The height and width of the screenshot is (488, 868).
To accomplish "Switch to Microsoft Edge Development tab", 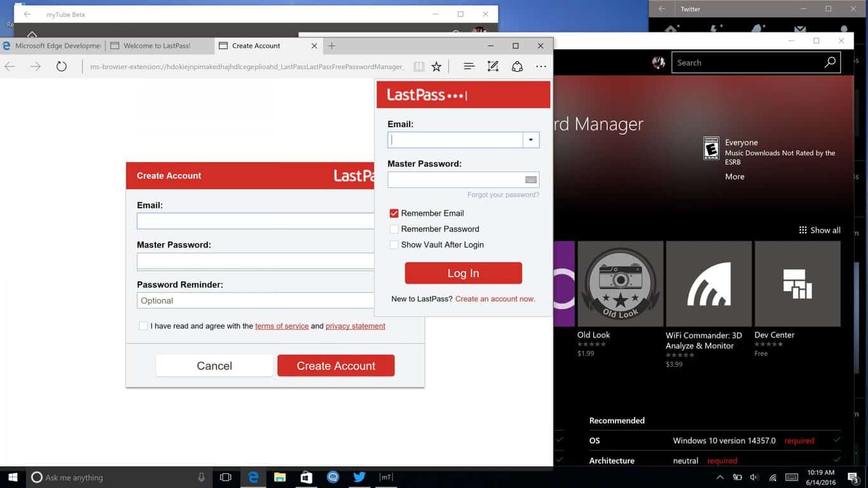I will 52,46.
